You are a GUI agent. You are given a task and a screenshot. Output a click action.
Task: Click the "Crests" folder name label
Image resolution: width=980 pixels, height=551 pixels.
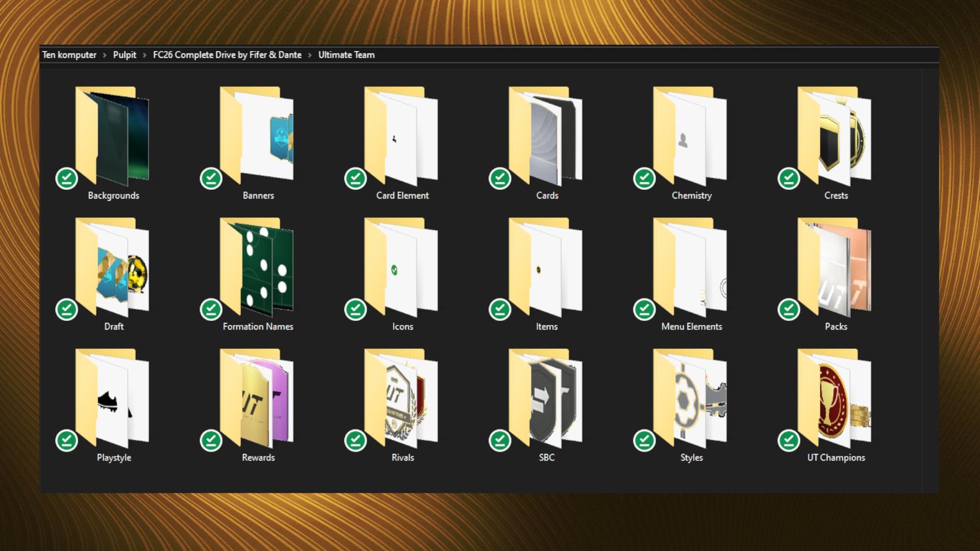click(836, 195)
